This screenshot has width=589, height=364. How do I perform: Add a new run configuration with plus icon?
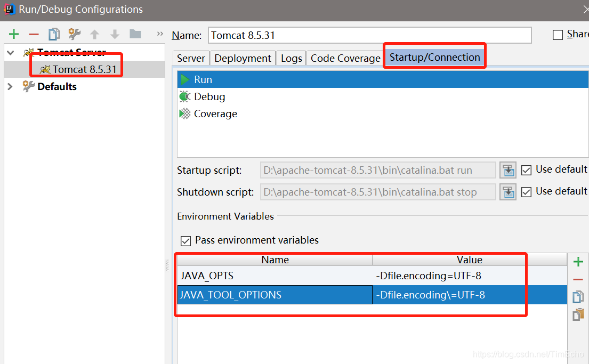(x=14, y=34)
